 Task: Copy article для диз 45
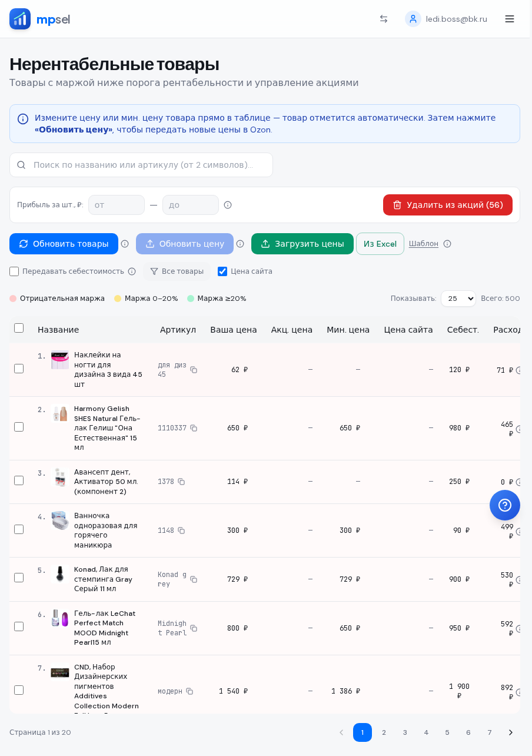pos(194,370)
